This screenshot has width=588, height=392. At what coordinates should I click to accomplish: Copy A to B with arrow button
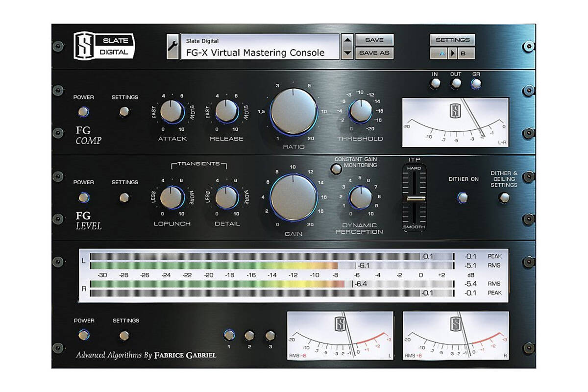[453, 53]
